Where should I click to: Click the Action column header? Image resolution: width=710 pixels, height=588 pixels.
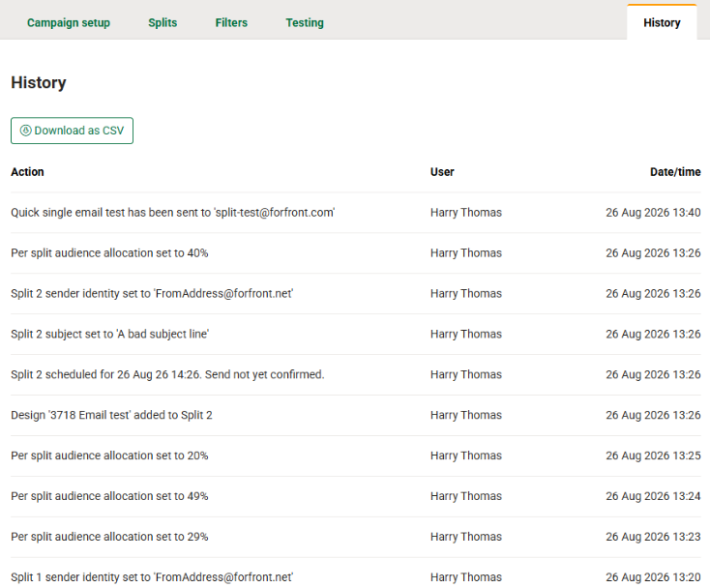pos(28,172)
